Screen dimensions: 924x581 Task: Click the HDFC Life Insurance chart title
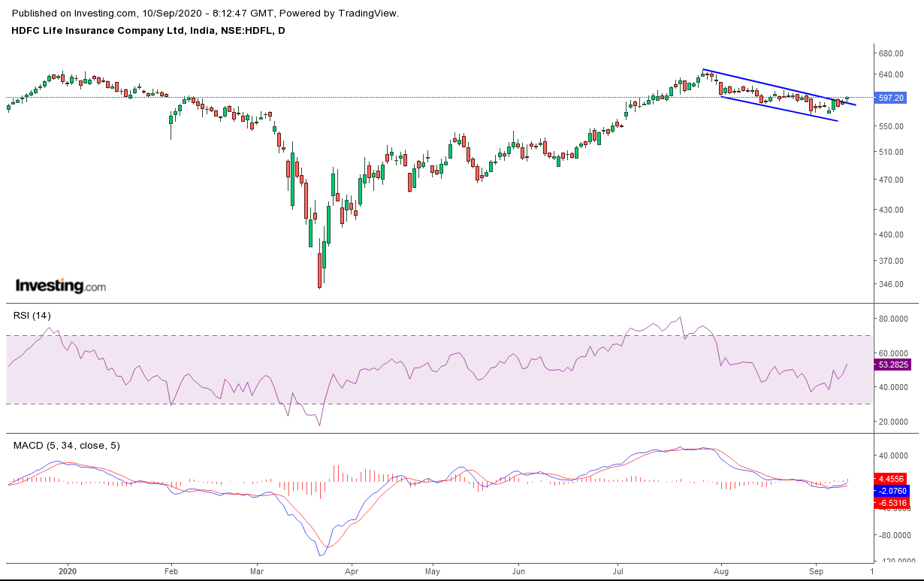tap(149, 31)
